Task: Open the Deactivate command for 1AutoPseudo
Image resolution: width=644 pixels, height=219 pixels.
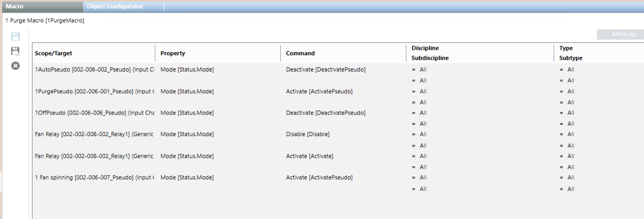Action: pyautogui.click(x=326, y=69)
